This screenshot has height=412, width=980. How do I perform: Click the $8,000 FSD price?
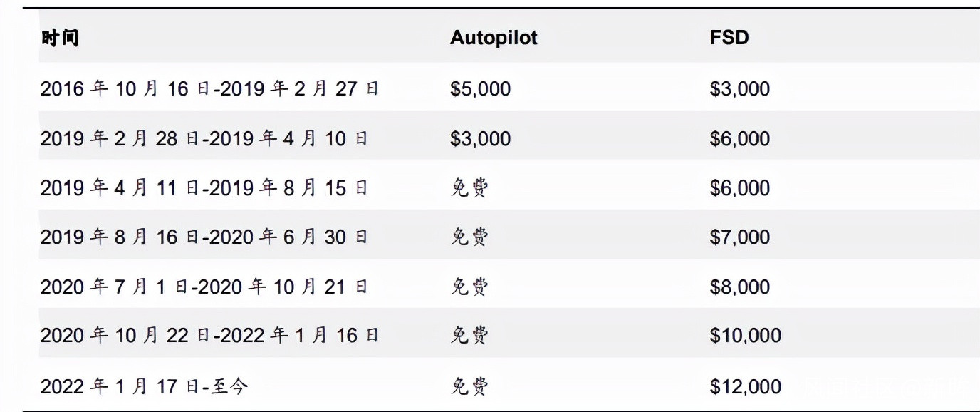tap(739, 287)
